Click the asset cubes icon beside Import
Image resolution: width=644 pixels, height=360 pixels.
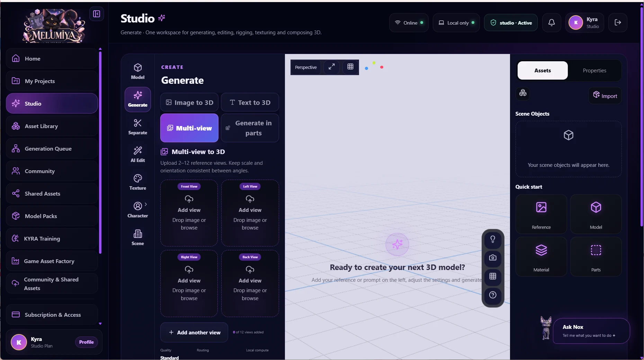(x=523, y=93)
